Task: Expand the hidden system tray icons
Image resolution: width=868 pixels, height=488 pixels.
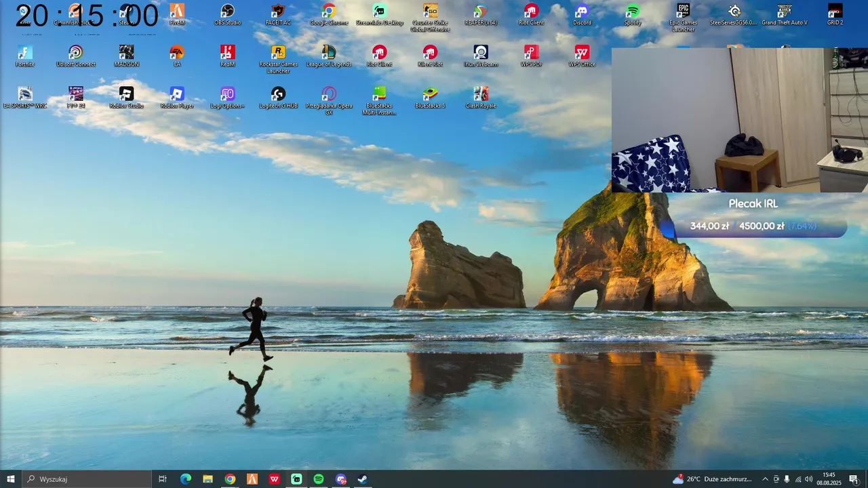Action: pos(765,479)
